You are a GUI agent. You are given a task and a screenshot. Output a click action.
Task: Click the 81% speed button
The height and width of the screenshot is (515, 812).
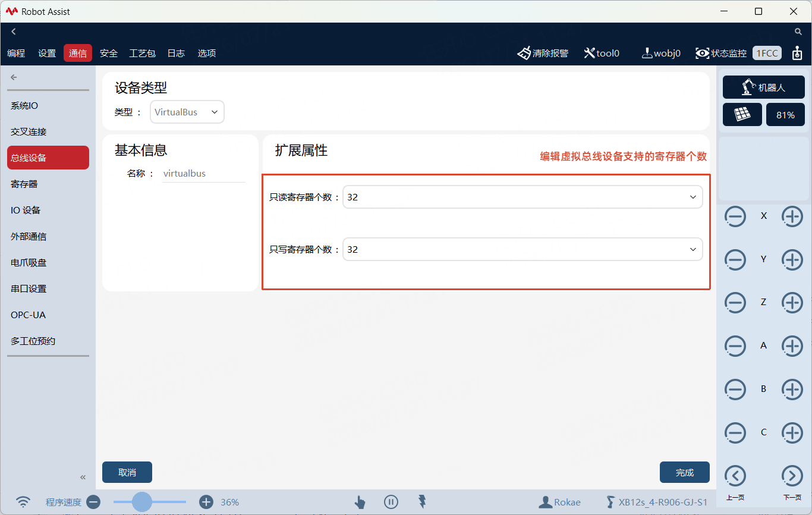tap(785, 115)
